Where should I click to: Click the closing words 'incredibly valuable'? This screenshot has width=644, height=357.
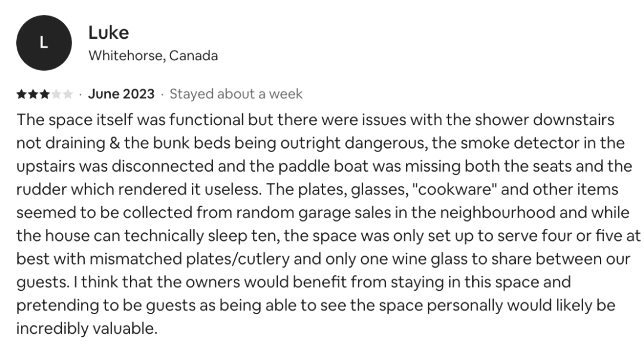click(x=86, y=328)
